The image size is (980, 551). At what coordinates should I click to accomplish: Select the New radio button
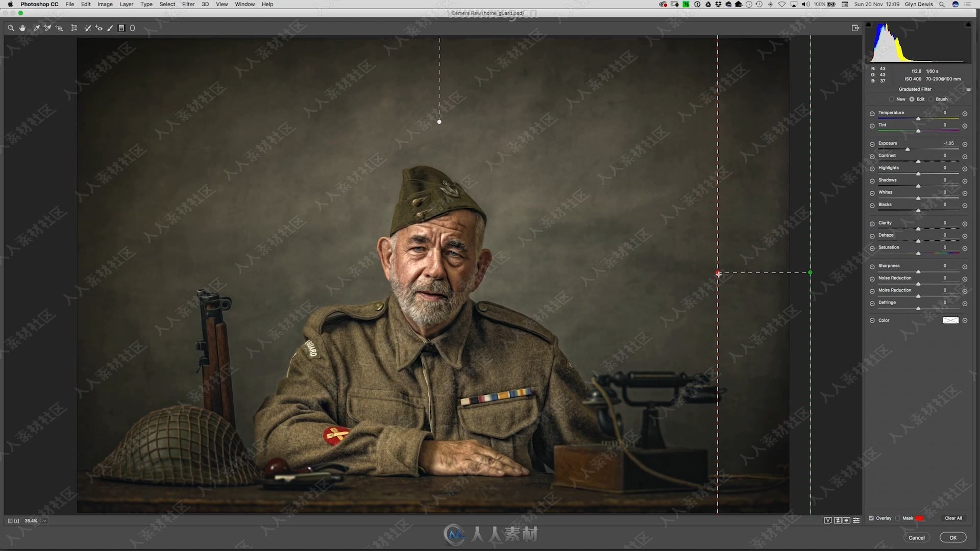(892, 99)
